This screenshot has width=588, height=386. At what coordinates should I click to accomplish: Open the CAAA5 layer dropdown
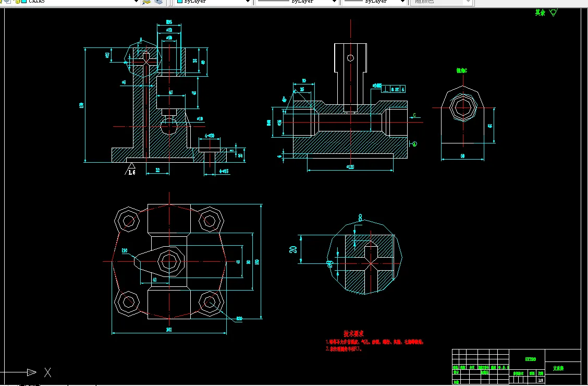coord(137,2)
